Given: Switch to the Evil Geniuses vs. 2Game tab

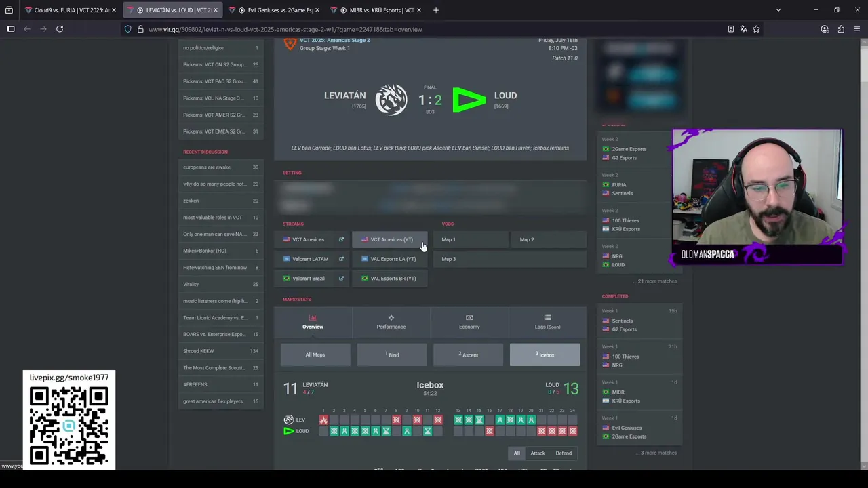Looking at the screenshot, I should tap(273, 10).
